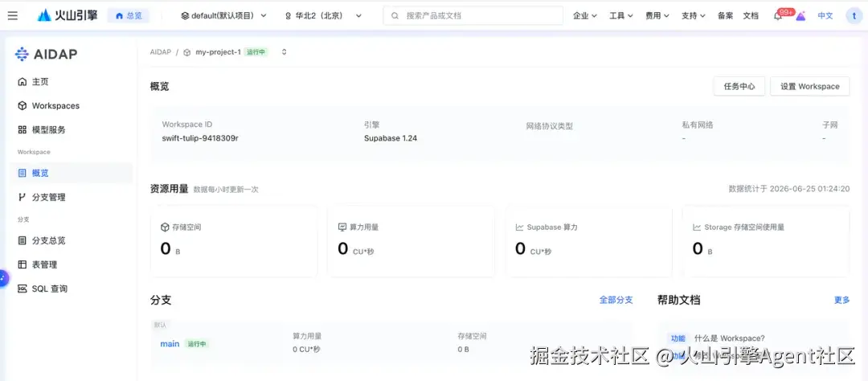
Task: Open the main branch link
Action: tap(170, 344)
